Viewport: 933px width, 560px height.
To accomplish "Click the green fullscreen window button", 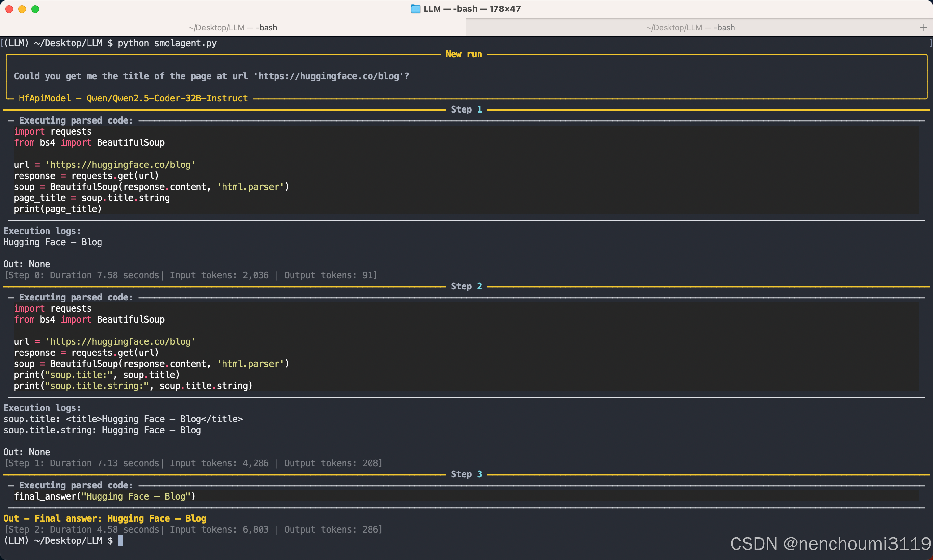I will [35, 9].
